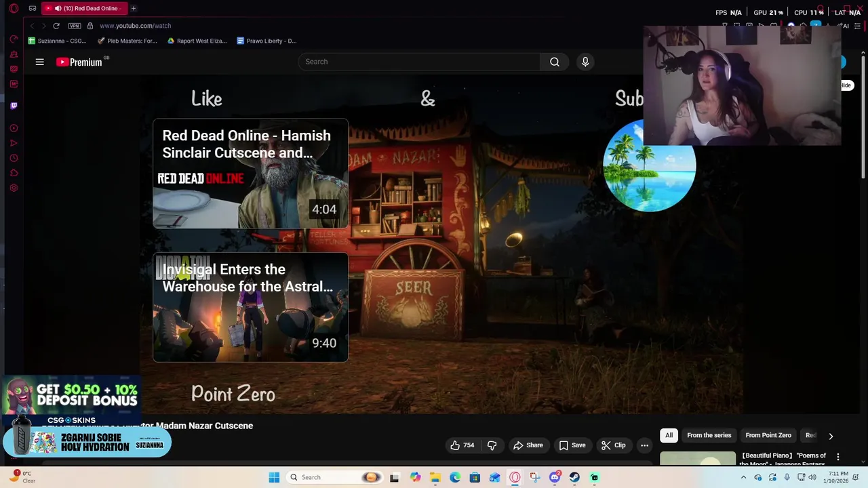This screenshot has height=488, width=868.
Task: Click the site security padlock icon
Action: 90,26
